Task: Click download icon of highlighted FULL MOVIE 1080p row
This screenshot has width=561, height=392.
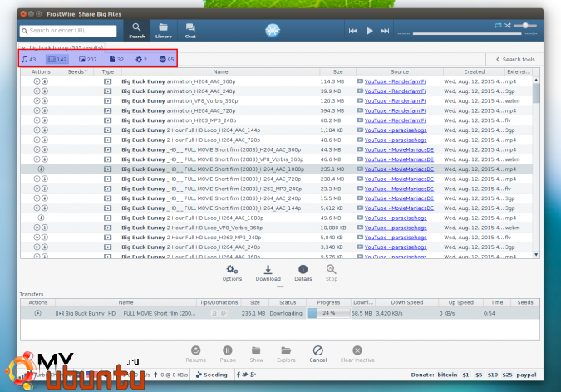Action: 42,169
